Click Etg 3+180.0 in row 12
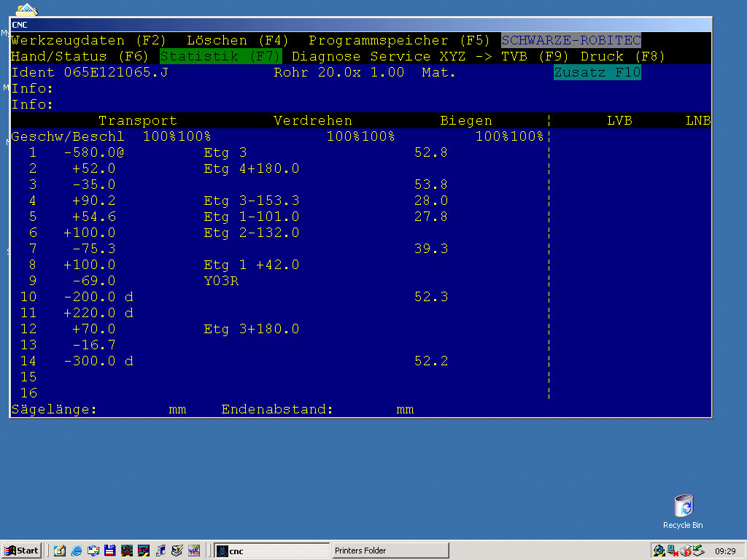Screen dimensions: 747x560 [x=252, y=329]
